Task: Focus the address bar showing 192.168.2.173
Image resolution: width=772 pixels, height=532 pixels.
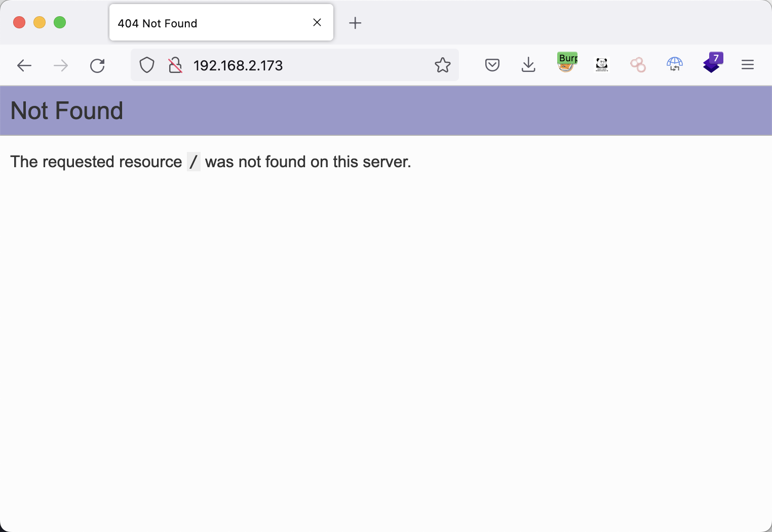Action: coord(304,65)
